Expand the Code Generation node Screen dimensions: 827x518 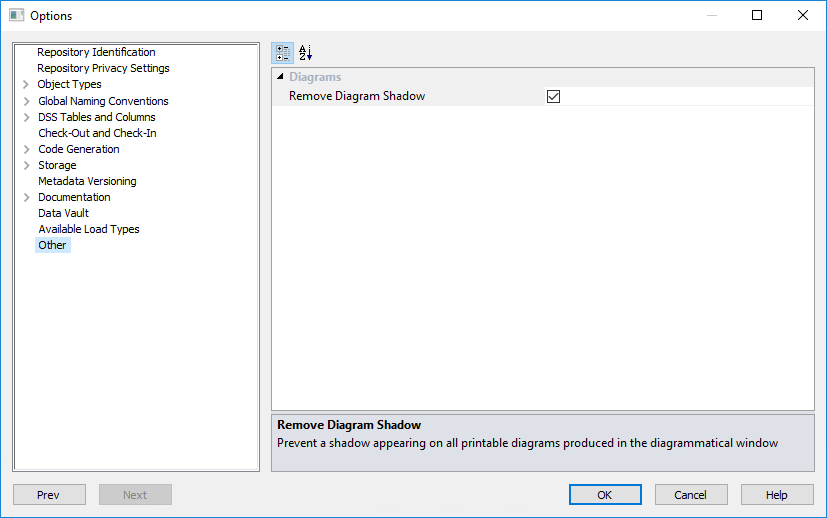[x=26, y=149]
